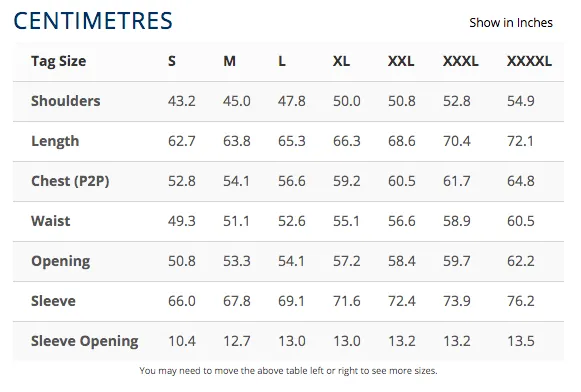Select the L chest value 56.6
581x392 pixels.
pyautogui.click(x=292, y=181)
